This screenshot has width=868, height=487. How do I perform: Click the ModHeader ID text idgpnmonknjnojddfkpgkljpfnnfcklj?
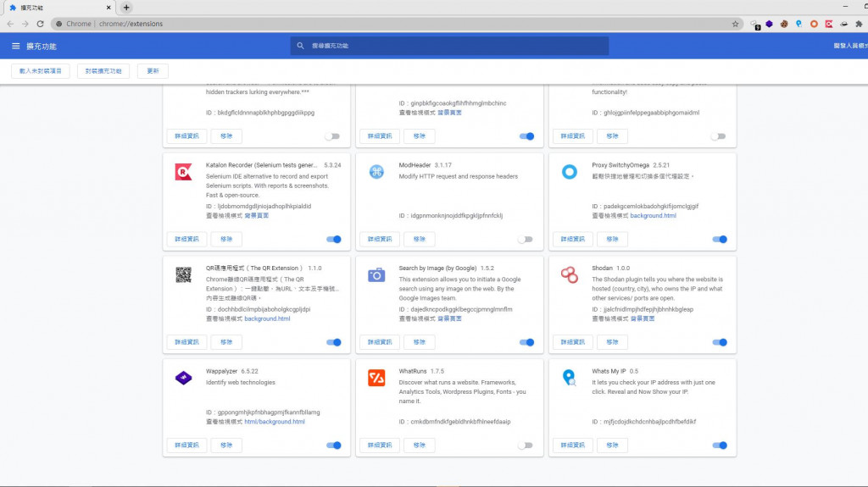point(456,216)
